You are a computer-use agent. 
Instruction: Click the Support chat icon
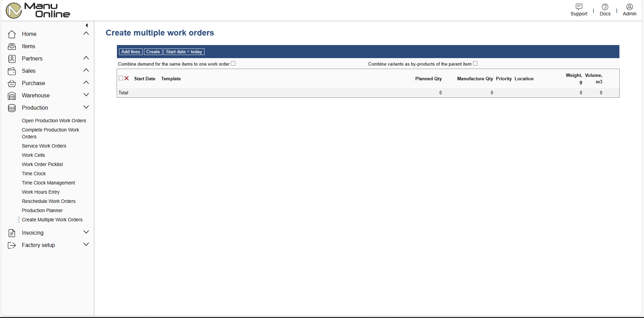(x=579, y=7)
